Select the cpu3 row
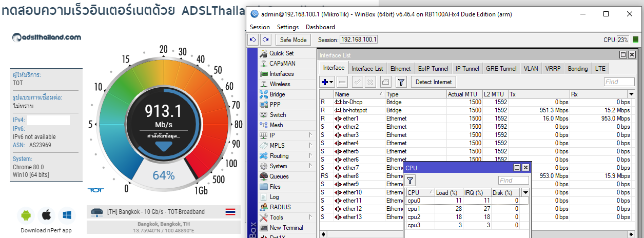 [467, 225]
